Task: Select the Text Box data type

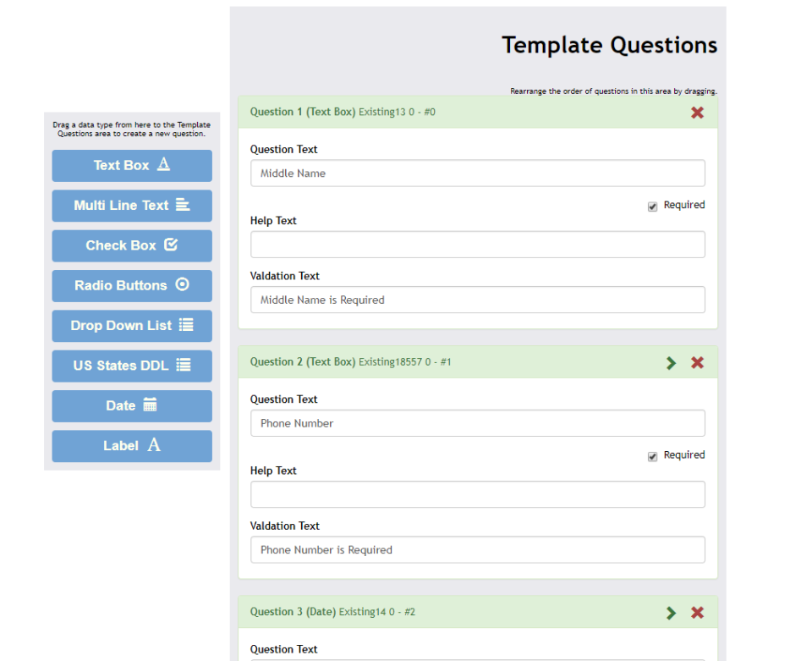Action: 132,166
